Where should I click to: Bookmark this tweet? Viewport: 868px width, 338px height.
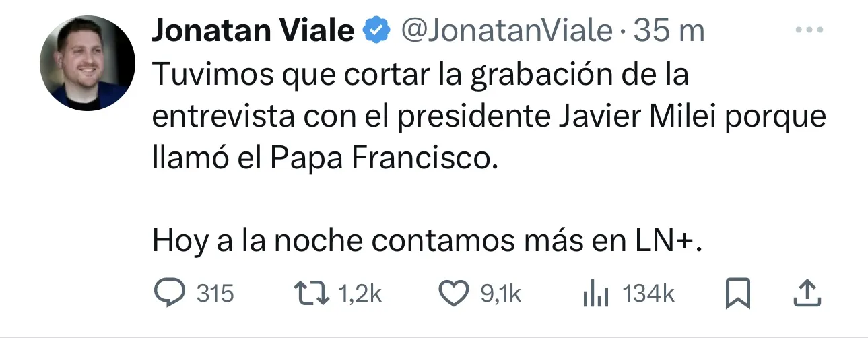737,294
